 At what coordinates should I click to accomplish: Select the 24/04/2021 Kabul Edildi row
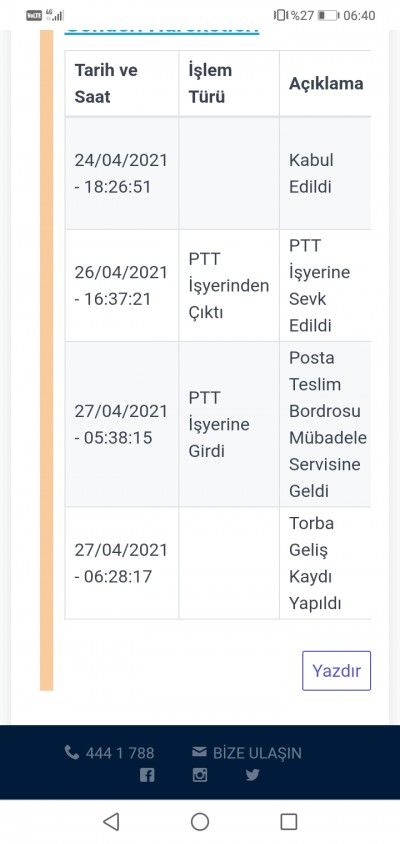[x=218, y=173]
